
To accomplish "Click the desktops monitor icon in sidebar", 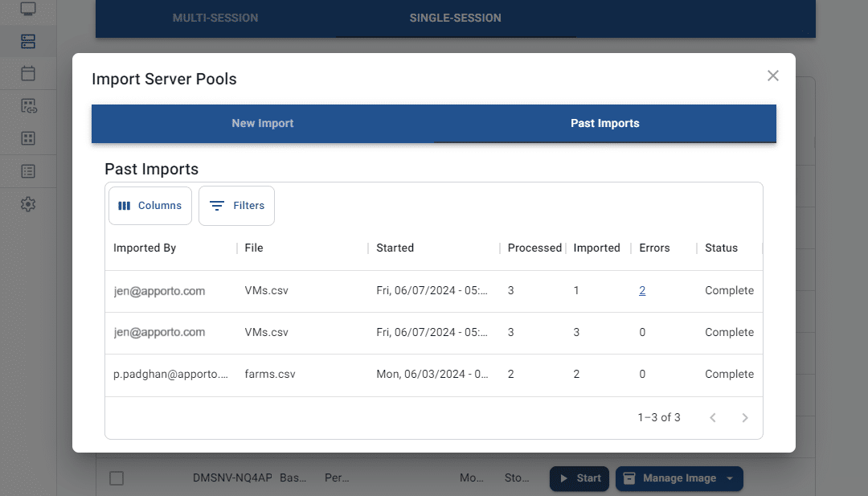I will pos(28,10).
